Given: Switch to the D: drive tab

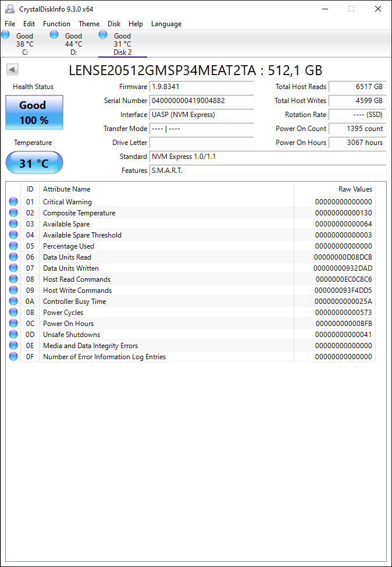Looking at the screenshot, I should tap(73, 44).
